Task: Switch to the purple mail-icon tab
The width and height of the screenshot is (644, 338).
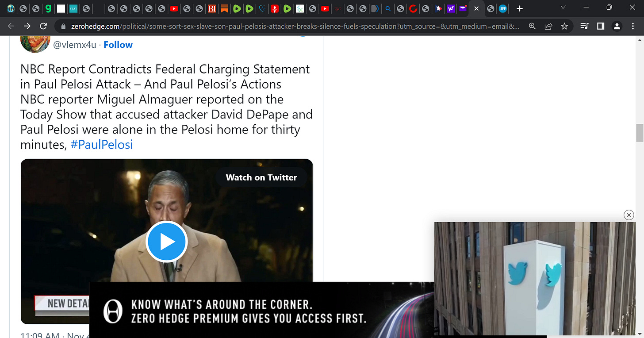Action: pyautogui.click(x=463, y=8)
